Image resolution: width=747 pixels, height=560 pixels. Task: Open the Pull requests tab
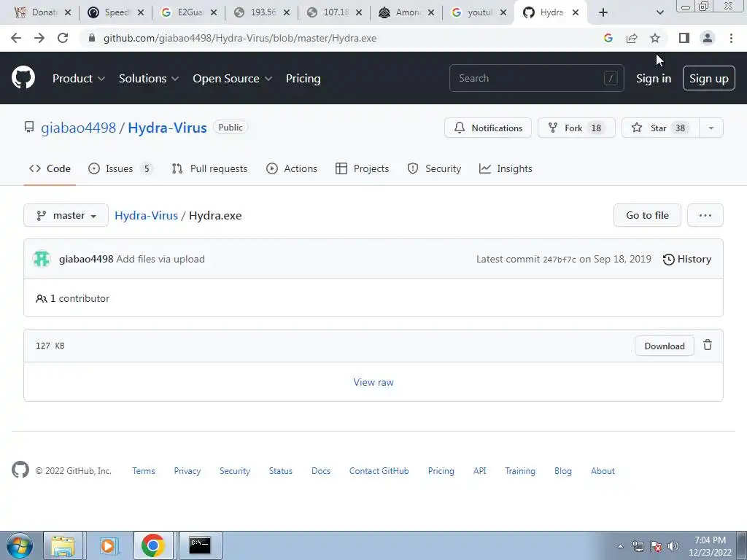[209, 168]
